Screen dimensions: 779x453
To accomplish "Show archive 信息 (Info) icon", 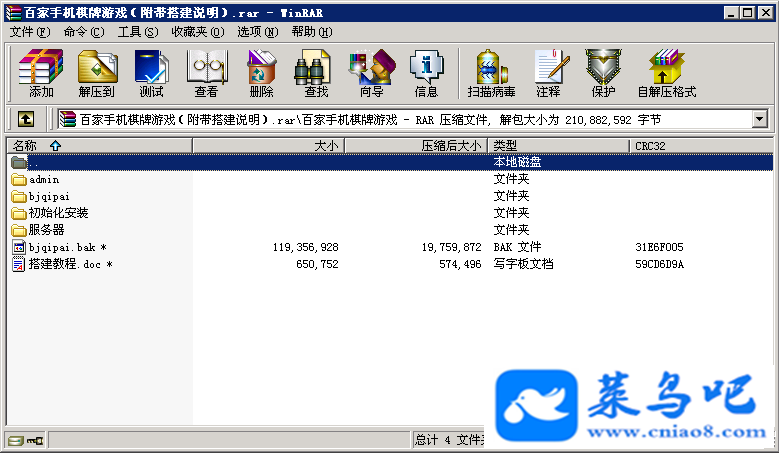I will pyautogui.click(x=426, y=73).
